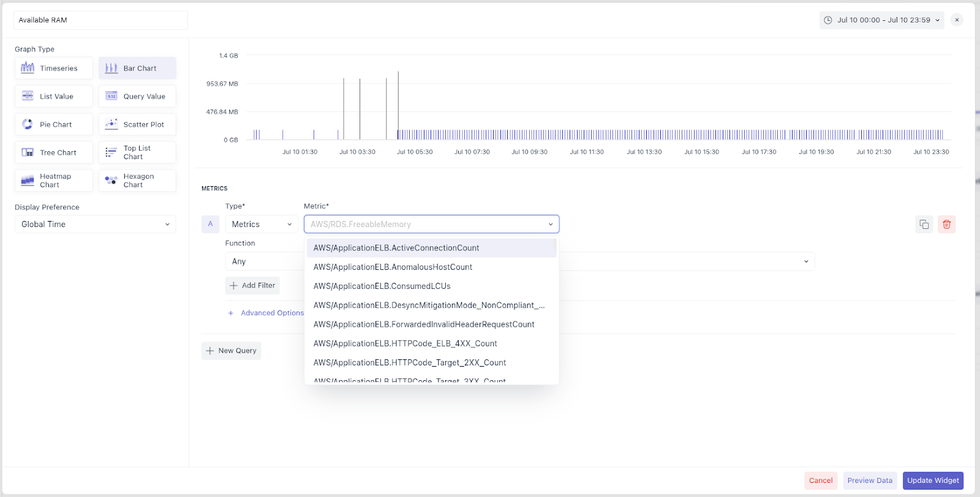
Task: Click the query label A badge
Action: (211, 224)
